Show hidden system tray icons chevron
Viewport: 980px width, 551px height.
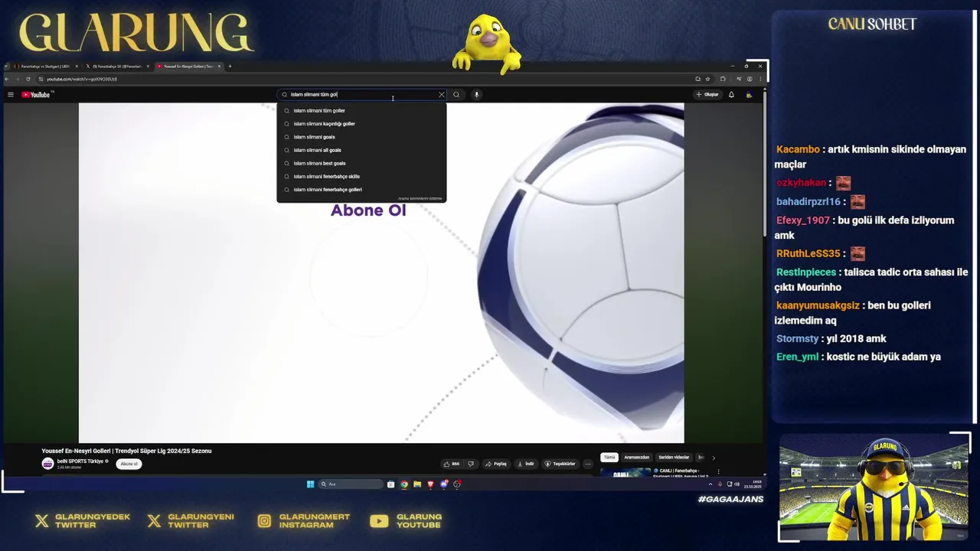pyautogui.click(x=710, y=484)
